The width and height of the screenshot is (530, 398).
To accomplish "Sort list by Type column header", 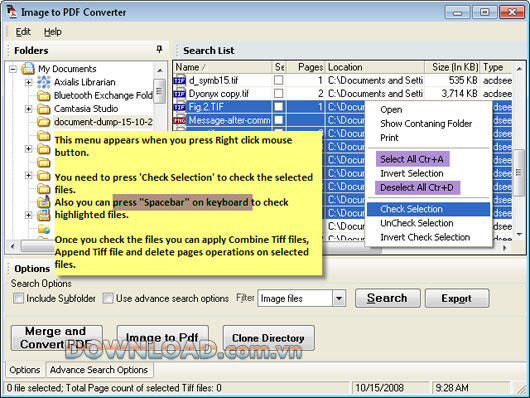I will click(497, 67).
